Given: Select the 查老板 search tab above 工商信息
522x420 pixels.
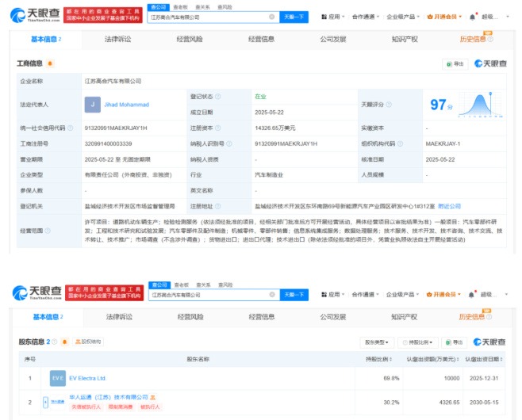Looking at the screenshot, I should click(x=180, y=7).
